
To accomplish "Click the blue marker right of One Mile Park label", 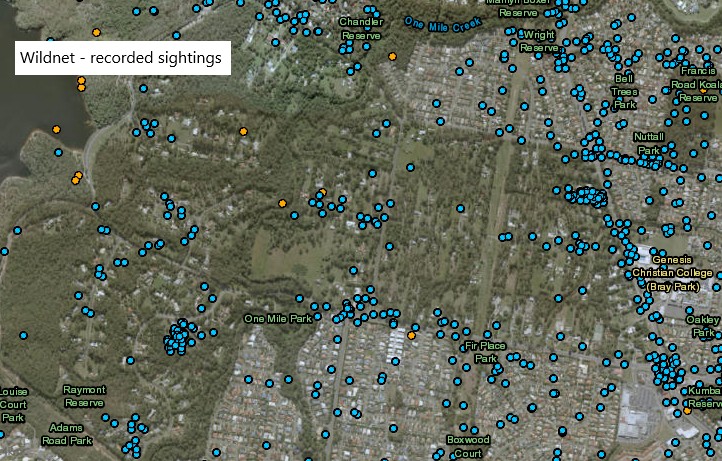I will tap(317, 317).
